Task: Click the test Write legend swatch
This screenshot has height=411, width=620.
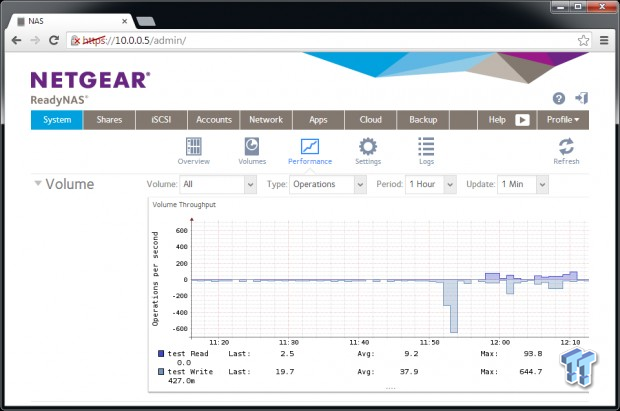Action: pos(161,372)
